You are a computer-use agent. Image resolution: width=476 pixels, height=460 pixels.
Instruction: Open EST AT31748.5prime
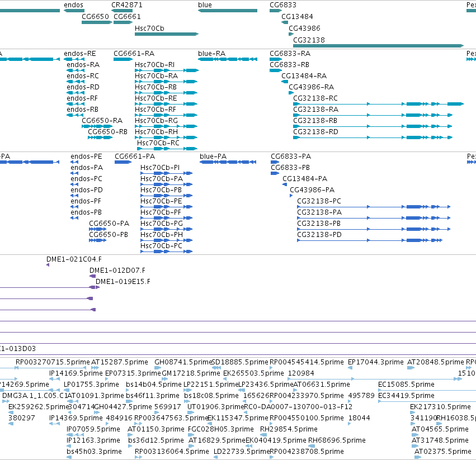click(x=440, y=440)
